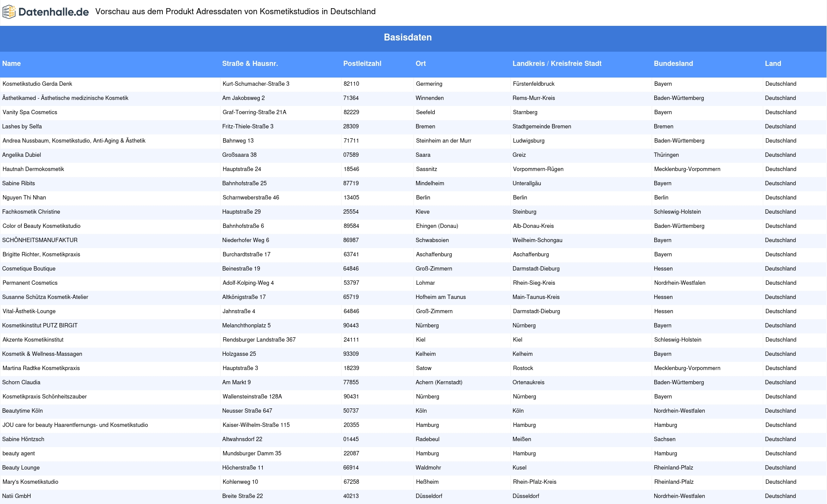Click the town Ehingen (Donau)
This screenshot has height=504, width=827.
coord(437,226)
